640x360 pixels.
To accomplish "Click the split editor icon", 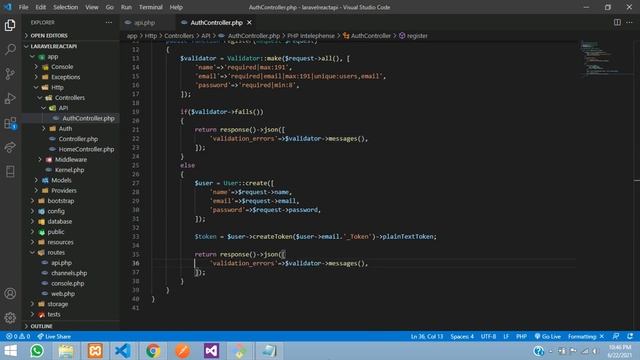I will (x=617, y=22).
